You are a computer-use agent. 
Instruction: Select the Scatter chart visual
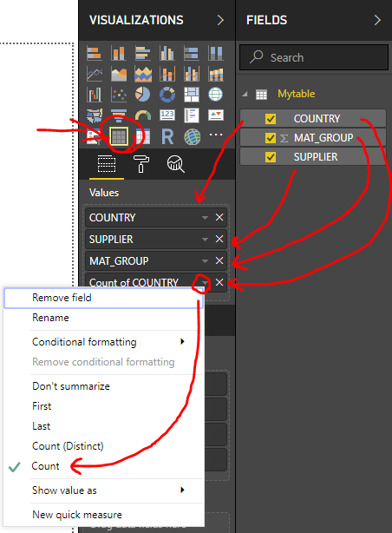point(119,95)
